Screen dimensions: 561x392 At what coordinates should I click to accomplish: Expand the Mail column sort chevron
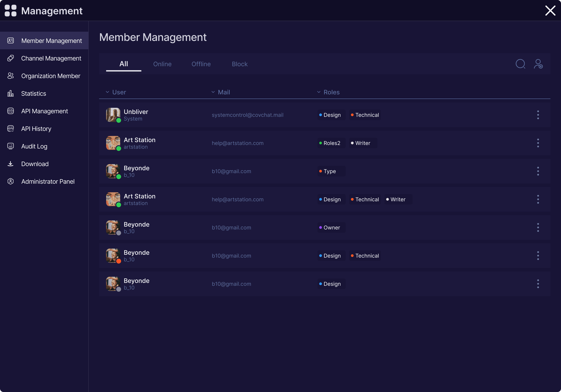pos(213,92)
